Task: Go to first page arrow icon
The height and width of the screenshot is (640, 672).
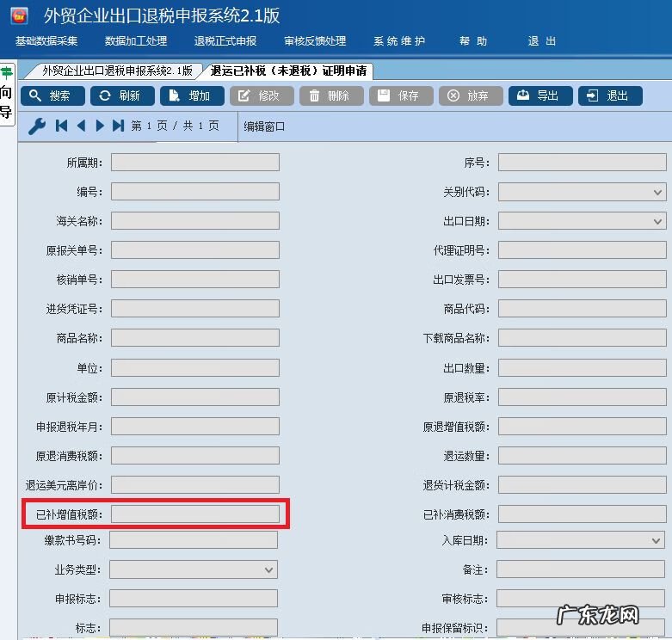Action: pyautogui.click(x=61, y=126)
